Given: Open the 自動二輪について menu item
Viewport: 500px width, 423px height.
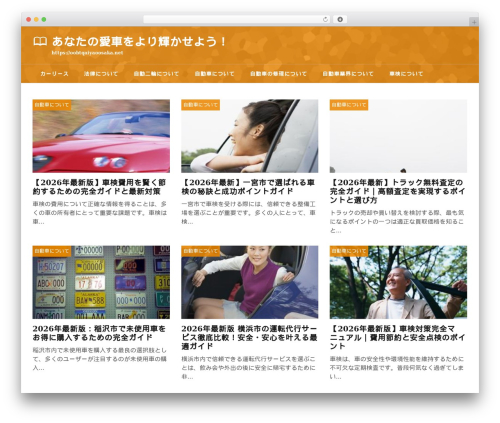Looking at the screenshot, I should [x=156, y=74].
